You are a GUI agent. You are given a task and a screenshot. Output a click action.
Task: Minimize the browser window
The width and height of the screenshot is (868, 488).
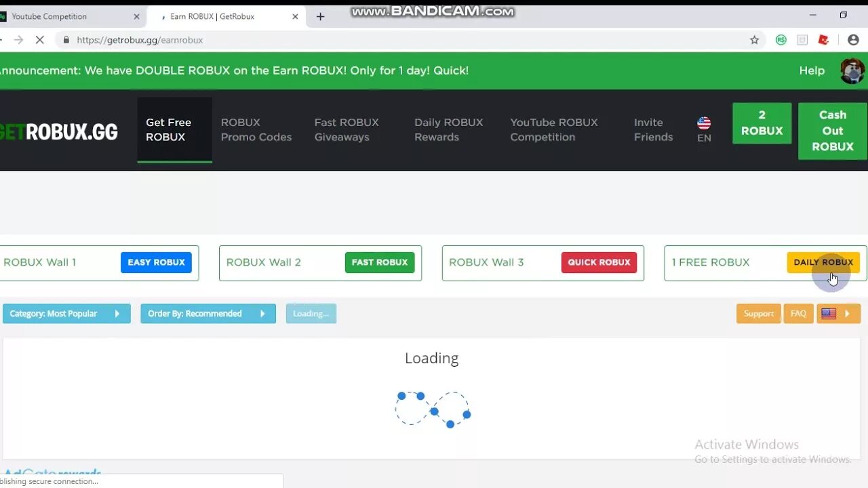point(812,15)
